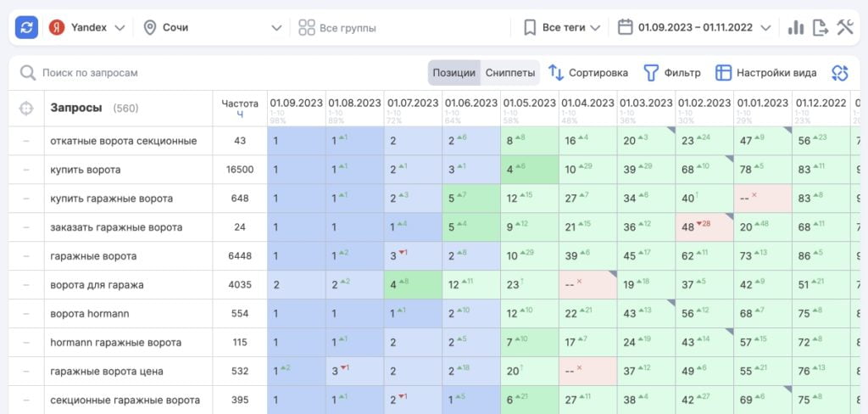Open Настройки вида view settings
Screen dimensions: 868x414
coord(765,73)
